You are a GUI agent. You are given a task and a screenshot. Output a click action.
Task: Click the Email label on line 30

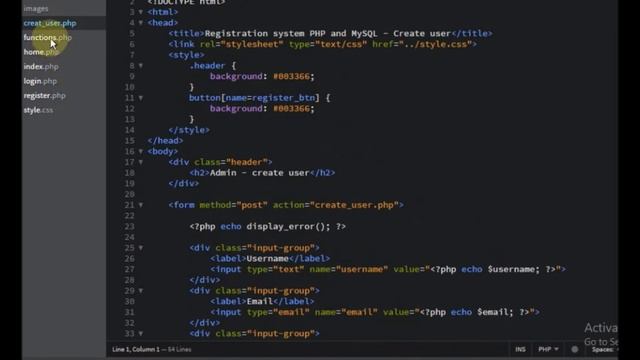262,302
